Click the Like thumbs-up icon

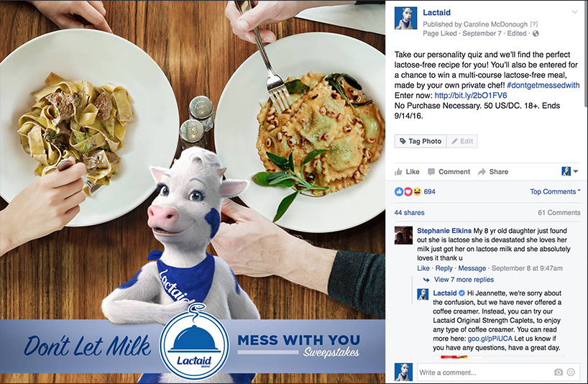point(398,172)
